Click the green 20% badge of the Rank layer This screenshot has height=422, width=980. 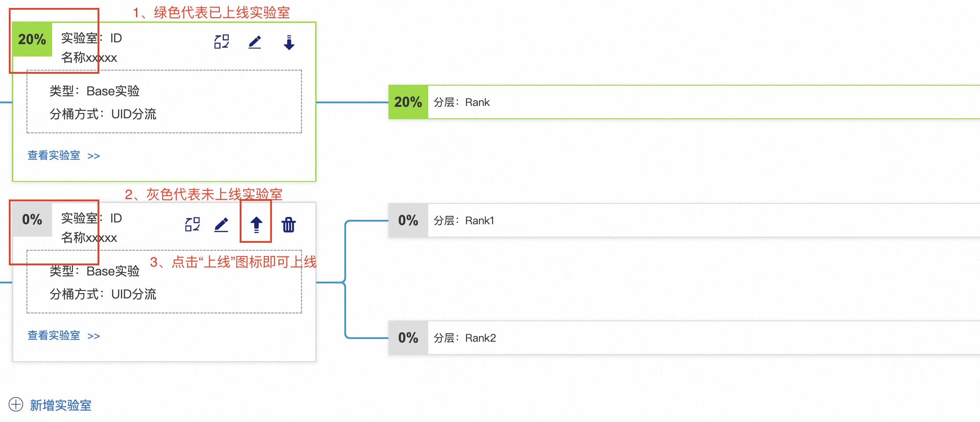(x=408, y=102)
